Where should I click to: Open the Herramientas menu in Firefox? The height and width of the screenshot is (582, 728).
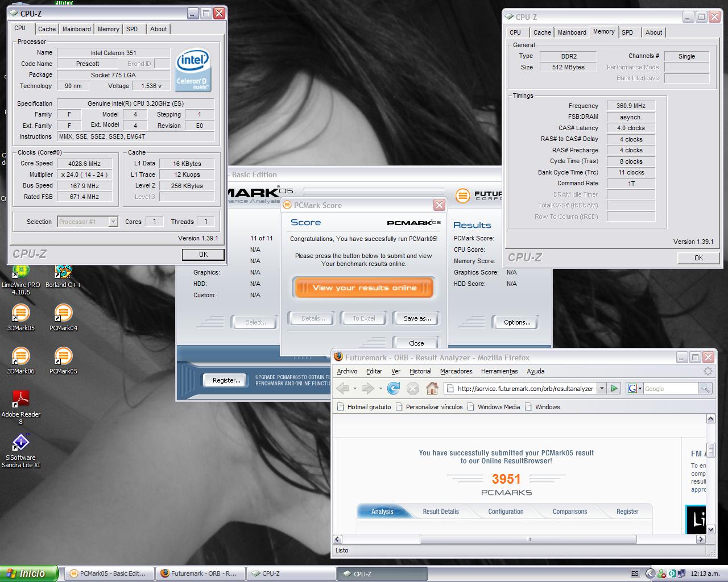tap(499, 371)
